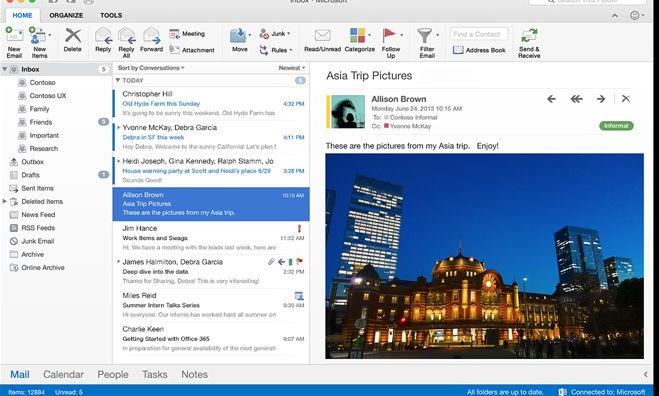Click the Asia trip photo in email
Image resolution: width=659 pixels, height=396 pixels.
485,256
